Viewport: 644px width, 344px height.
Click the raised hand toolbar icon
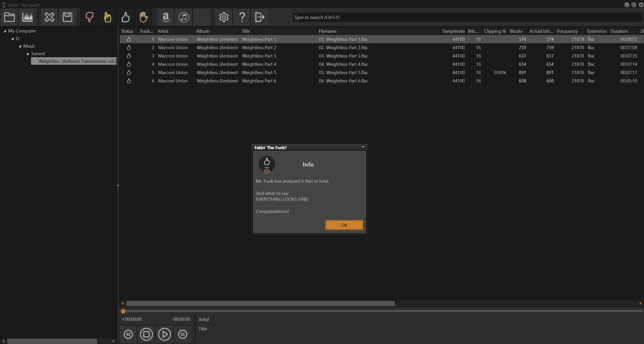point(143,17)
